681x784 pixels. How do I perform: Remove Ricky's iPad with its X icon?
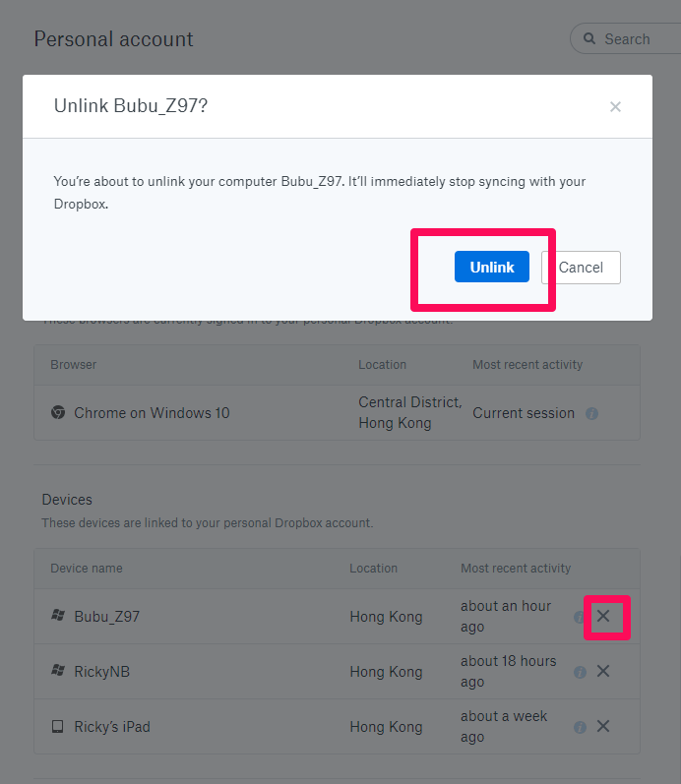pyautogui.click(x=603, y=726)
